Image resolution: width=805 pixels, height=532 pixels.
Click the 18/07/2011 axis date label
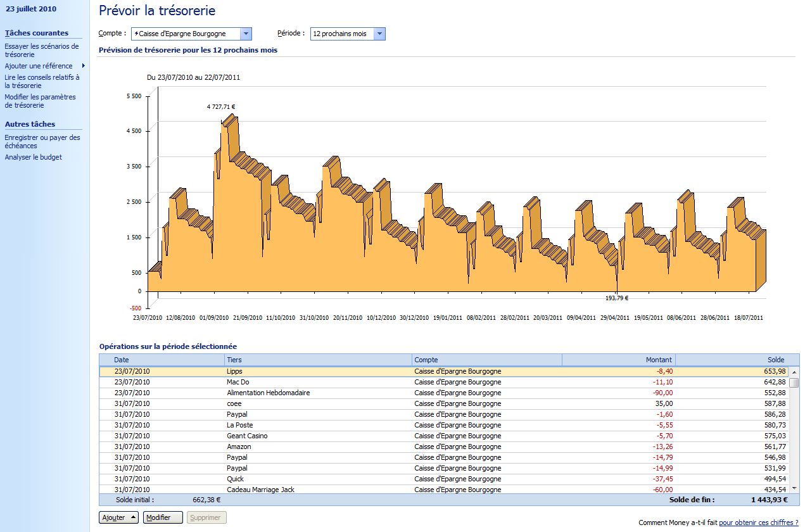pos(748,318)
